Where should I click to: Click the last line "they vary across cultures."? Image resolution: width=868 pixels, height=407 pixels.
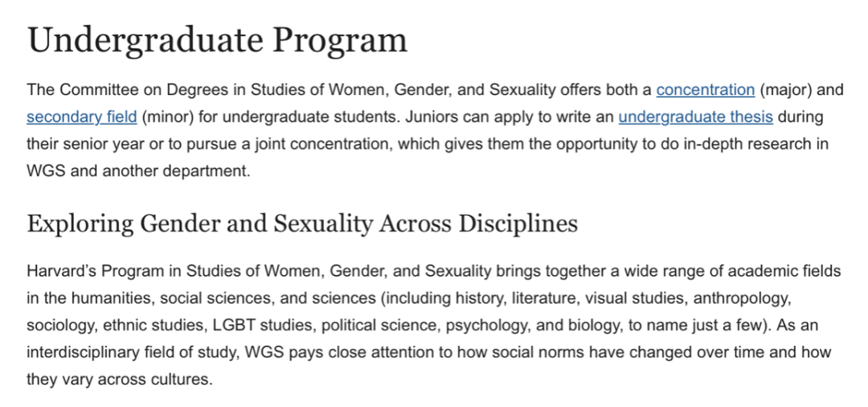click(120, 378)
